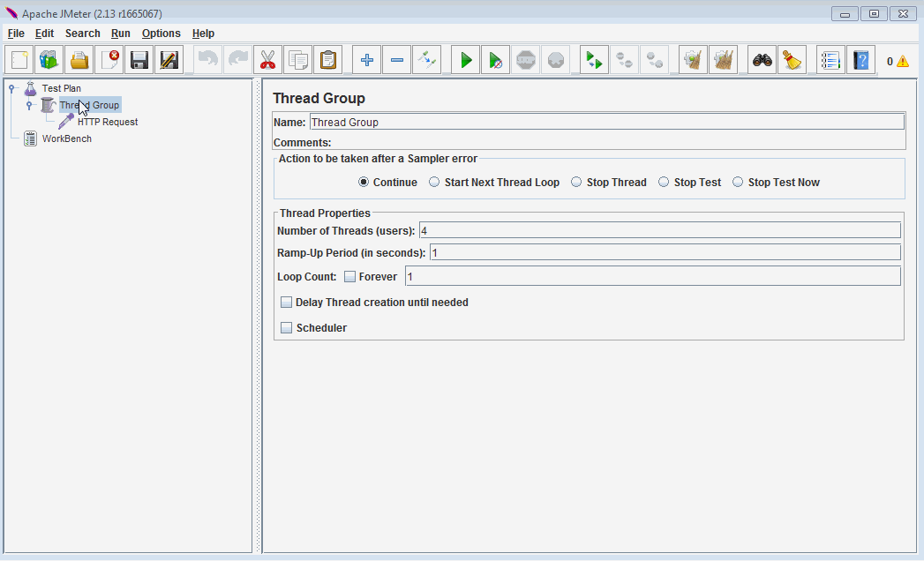Click the Clear broom icon

pos(694,60)
